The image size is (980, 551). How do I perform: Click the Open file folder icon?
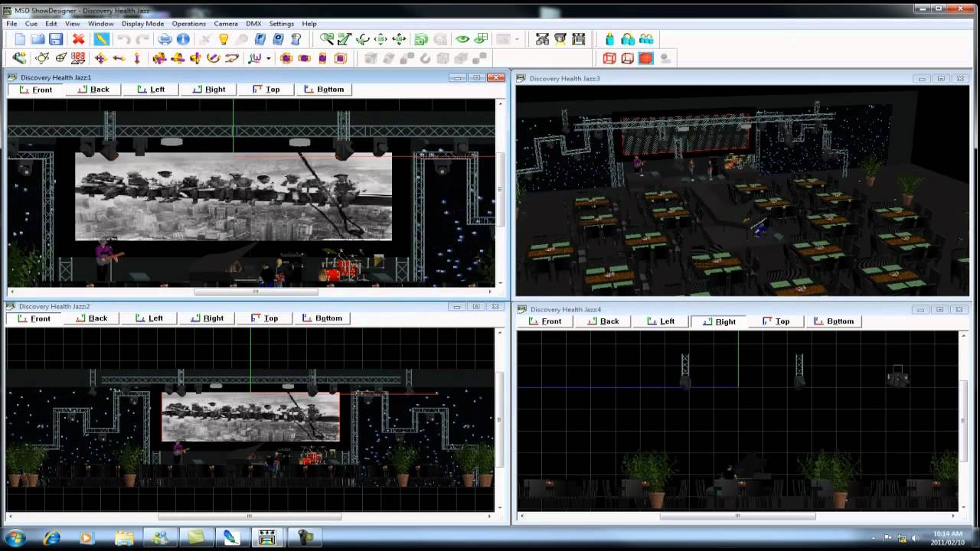[38, 39]
